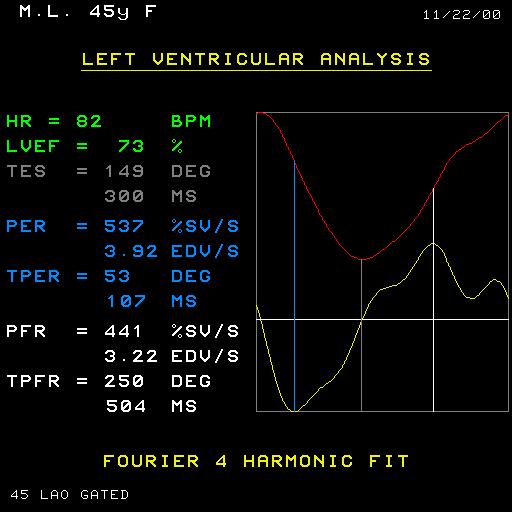Click the TES value 149 DEG

(158, 171)
